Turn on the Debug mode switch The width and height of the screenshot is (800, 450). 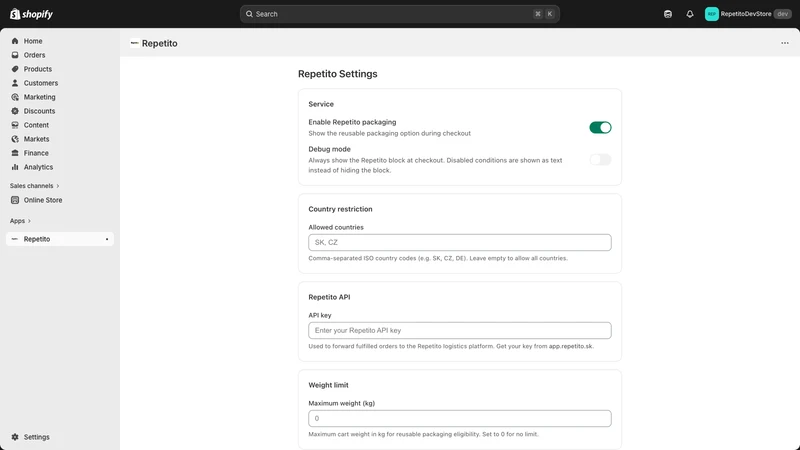[x=600, y=160]
